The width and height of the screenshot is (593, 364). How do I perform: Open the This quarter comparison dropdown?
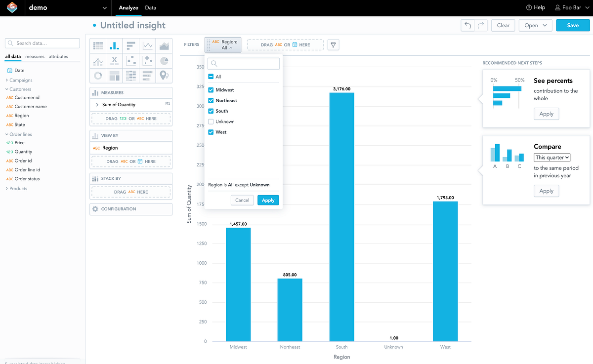coord(551,157)
